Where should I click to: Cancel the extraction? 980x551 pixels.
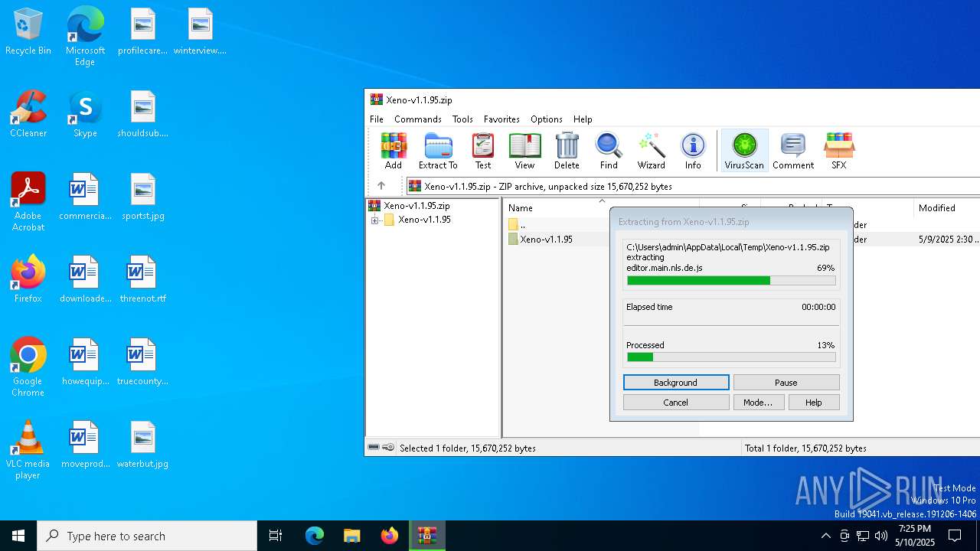point(676,402)
